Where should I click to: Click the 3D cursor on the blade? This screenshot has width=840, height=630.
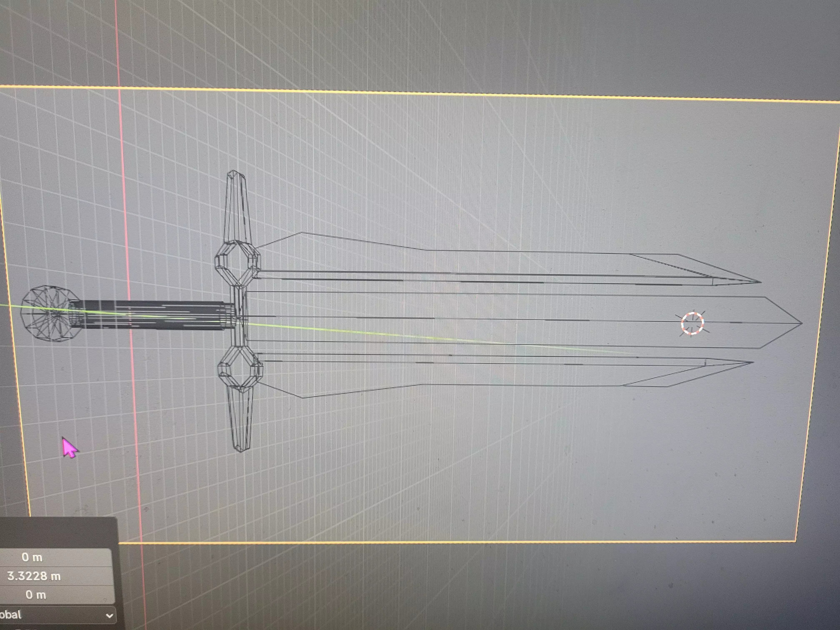tap(692, 323)
